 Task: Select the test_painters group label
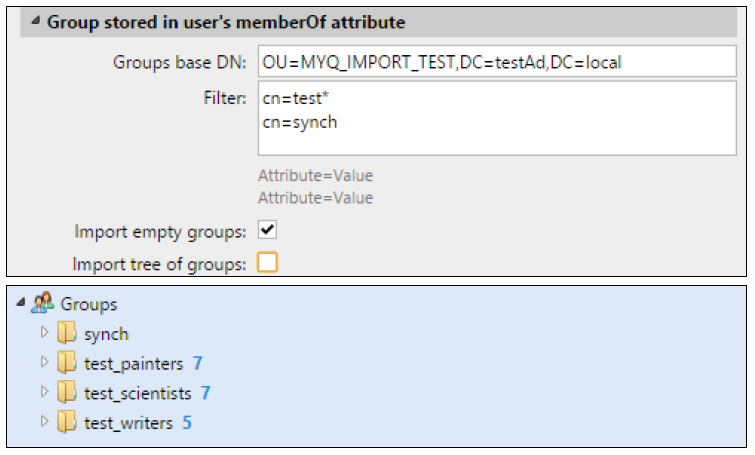pos(133,363)
